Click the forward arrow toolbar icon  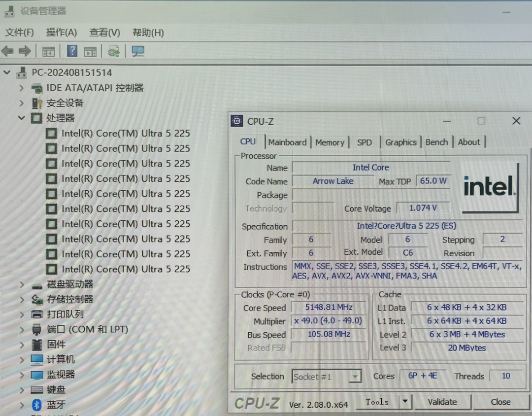click(x=25, y=51)
